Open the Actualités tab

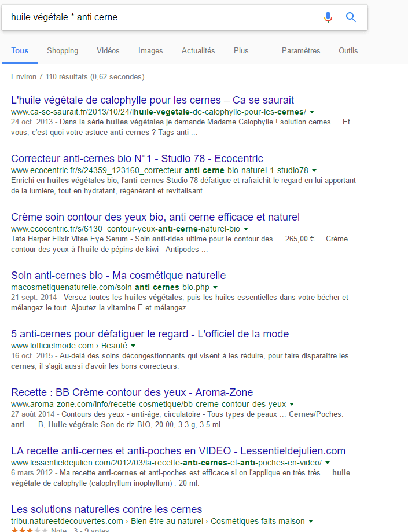click(x=198, y=50)
